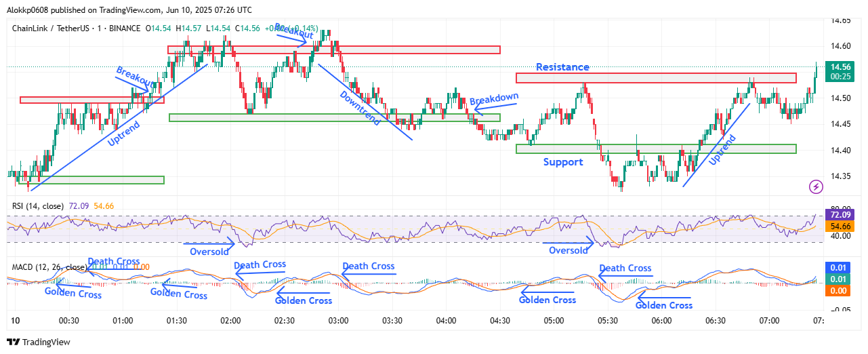
Task: Click the orange 54.66 RSI scale label
Action: tap(841, 226)
